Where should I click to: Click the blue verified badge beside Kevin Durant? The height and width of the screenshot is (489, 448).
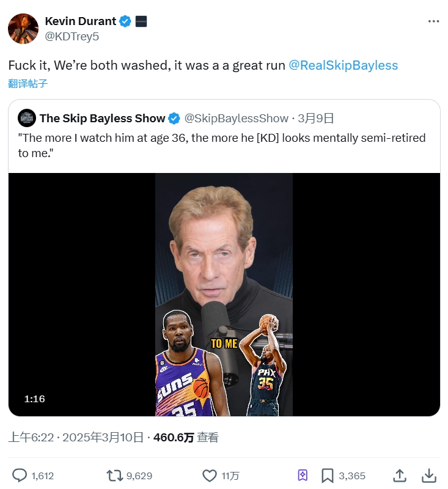(x=125, y=21)
